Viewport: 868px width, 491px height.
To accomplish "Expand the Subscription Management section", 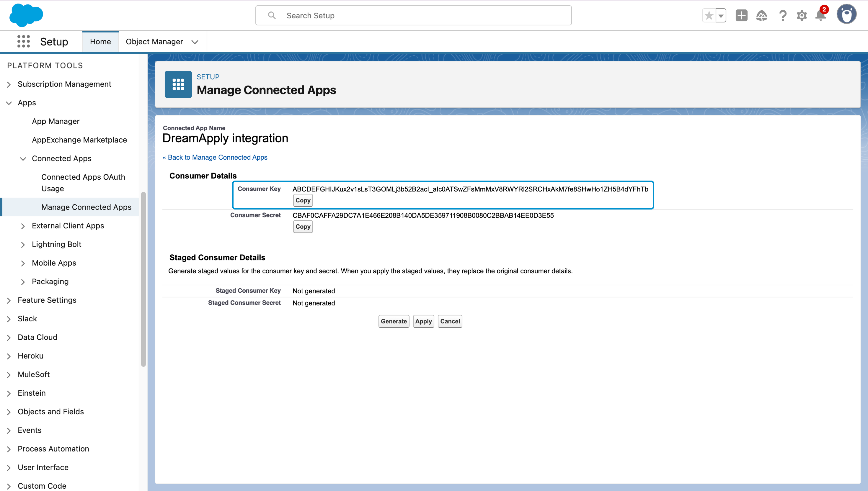I will tap(9, 84).
